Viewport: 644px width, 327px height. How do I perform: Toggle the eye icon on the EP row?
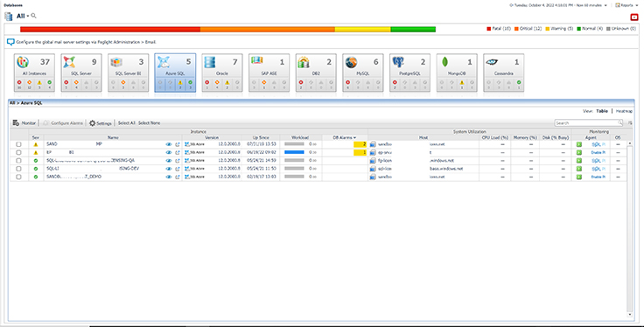(168, 152)
